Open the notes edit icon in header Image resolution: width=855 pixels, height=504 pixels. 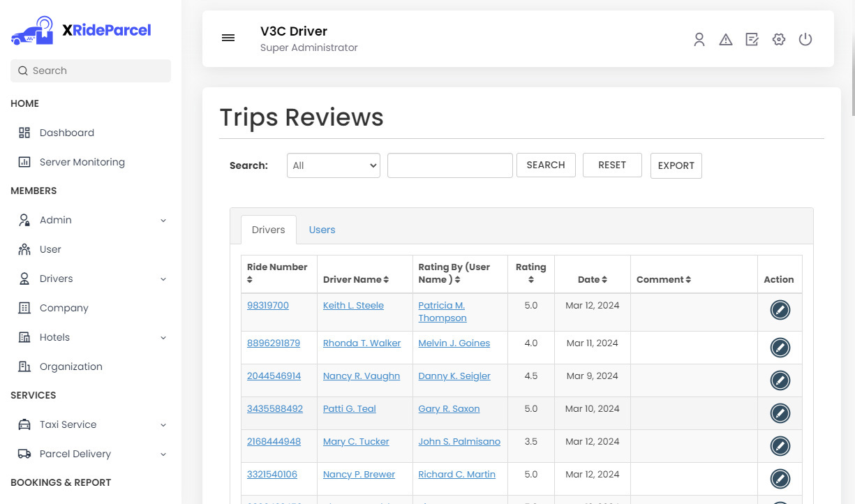[x=752, y=40]
